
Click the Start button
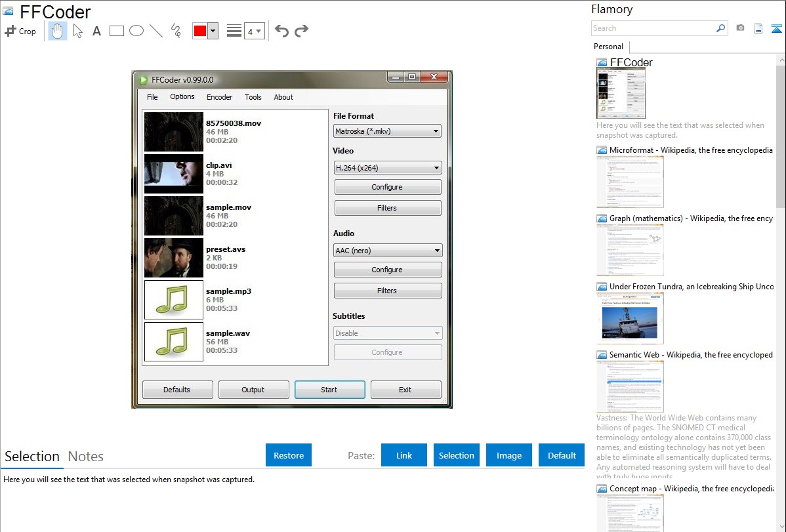click(x=330, y=390)
